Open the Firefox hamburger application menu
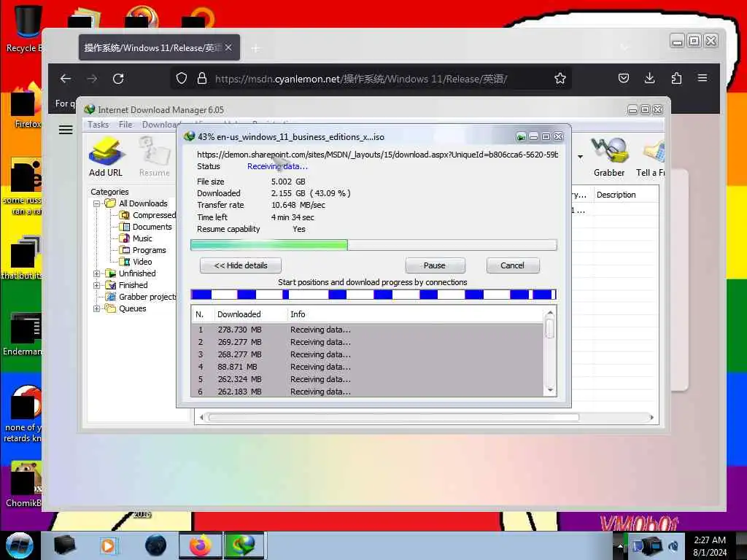The width and height of the screenshot is (747, 560). point(703,78)
